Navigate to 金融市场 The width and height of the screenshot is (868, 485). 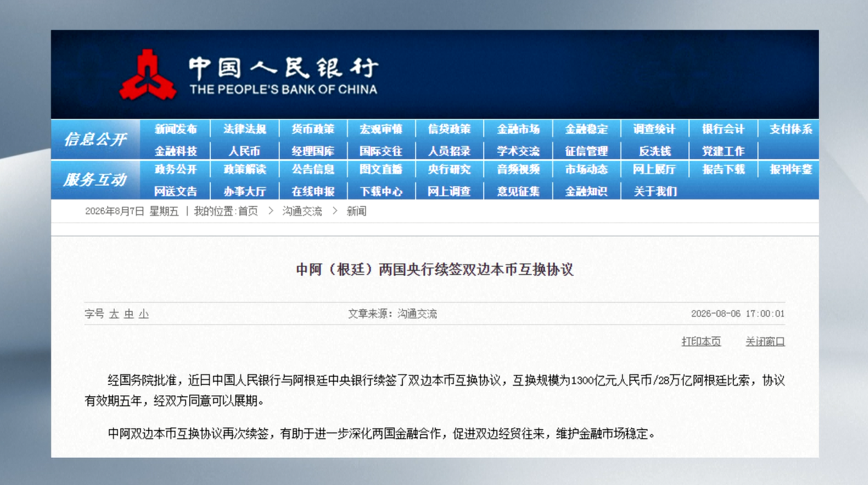pyautogui.click(x=518, y=129)
